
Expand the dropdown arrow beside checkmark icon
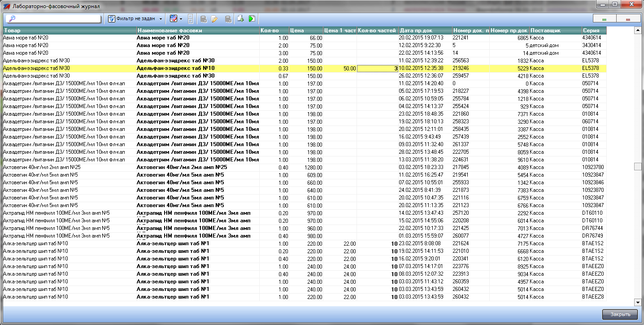181,19
